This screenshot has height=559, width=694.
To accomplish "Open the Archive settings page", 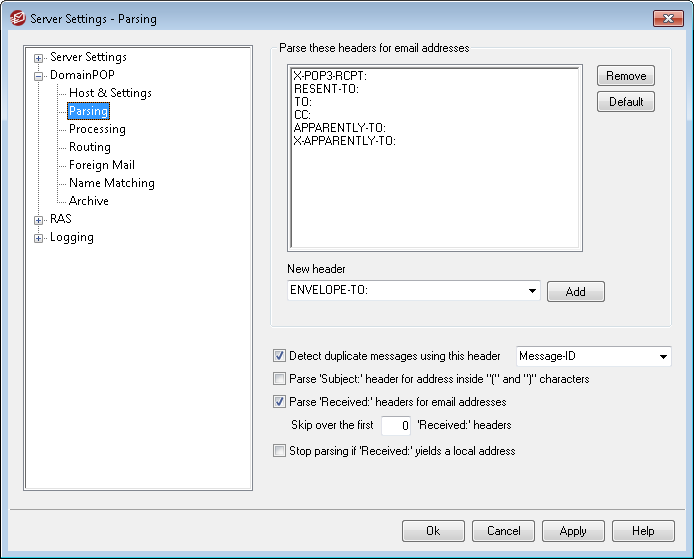I will (x=89, y=201).
